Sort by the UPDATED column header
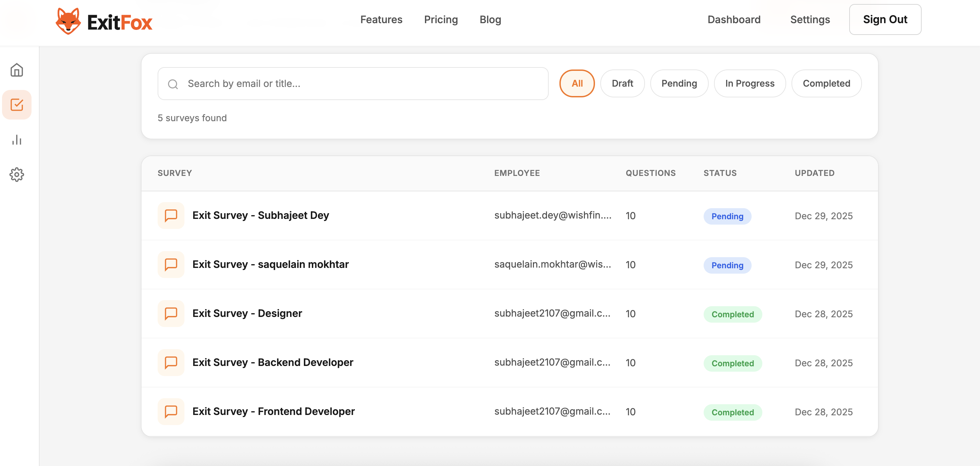Viewport: 980px width, 466px height. [815, 173]
